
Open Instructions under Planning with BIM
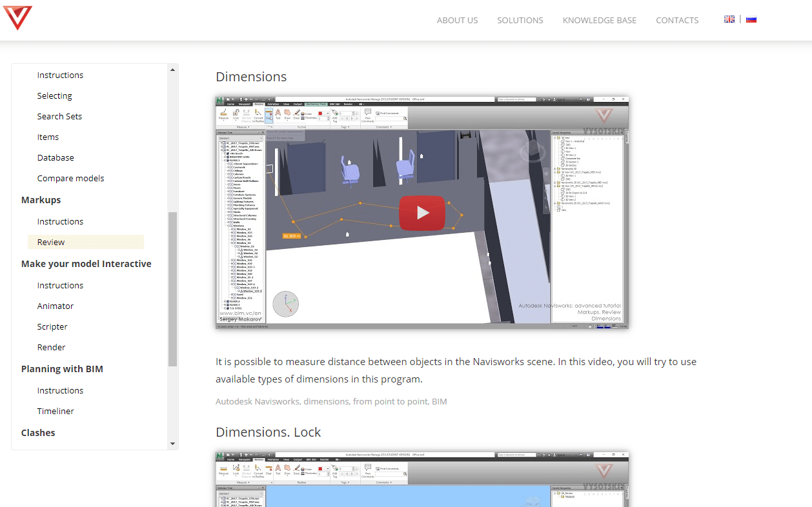click(x=60, y=390)
